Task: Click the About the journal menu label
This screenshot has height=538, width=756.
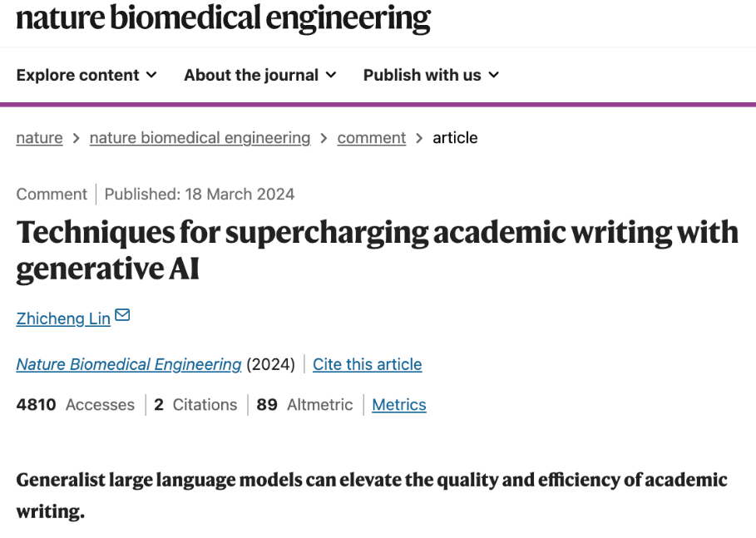Action: pos(251,75)
